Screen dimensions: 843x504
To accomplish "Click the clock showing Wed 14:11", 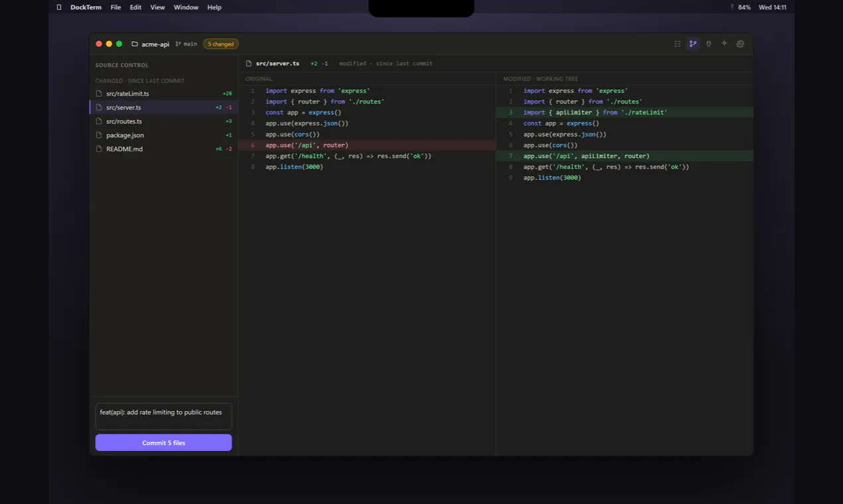I will pyautogui.click(x=773, y=7).
